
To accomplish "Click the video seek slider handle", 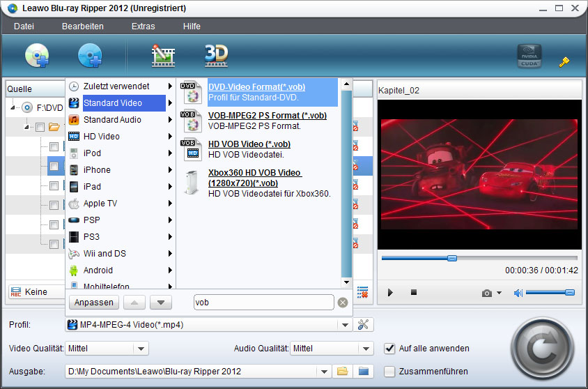I will 452,258.
